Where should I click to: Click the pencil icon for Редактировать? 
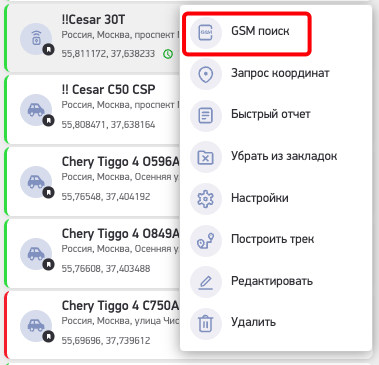[x=206, y=282]
